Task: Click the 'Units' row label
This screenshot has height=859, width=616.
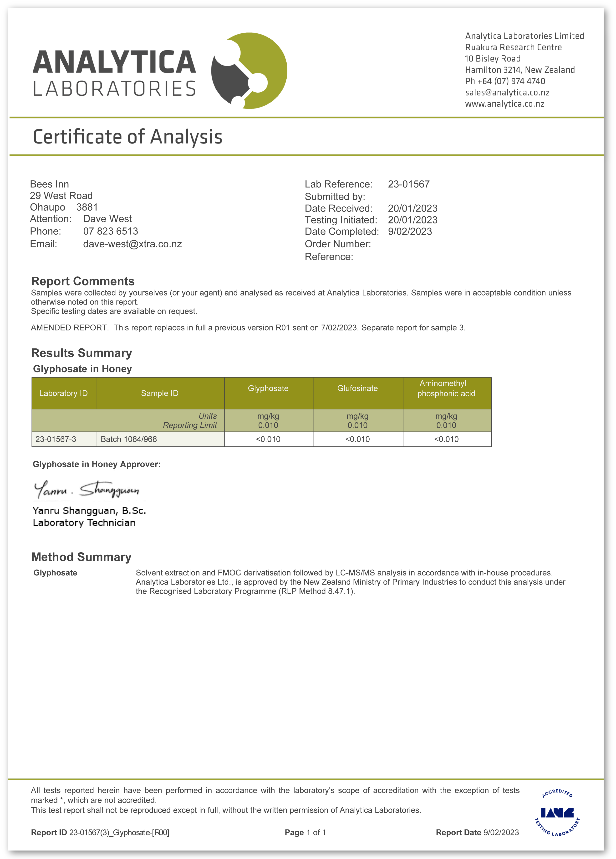Action: [x=208, y=416]
